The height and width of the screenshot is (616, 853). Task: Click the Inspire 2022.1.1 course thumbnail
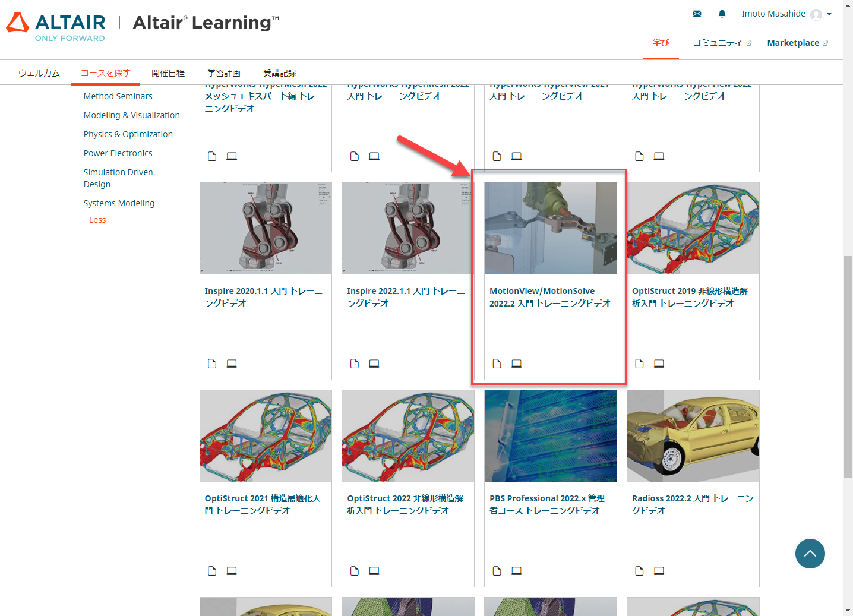point(407,228)
